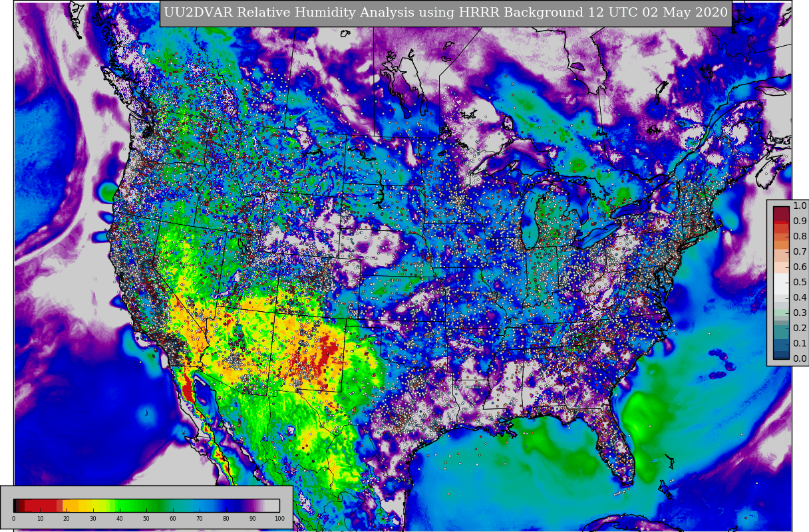The width and height of the screenshot is (809, 532).
Task: Click the 30 tick on the humidity colorbar
Action: pyautogui.click(x=93, y=519)
